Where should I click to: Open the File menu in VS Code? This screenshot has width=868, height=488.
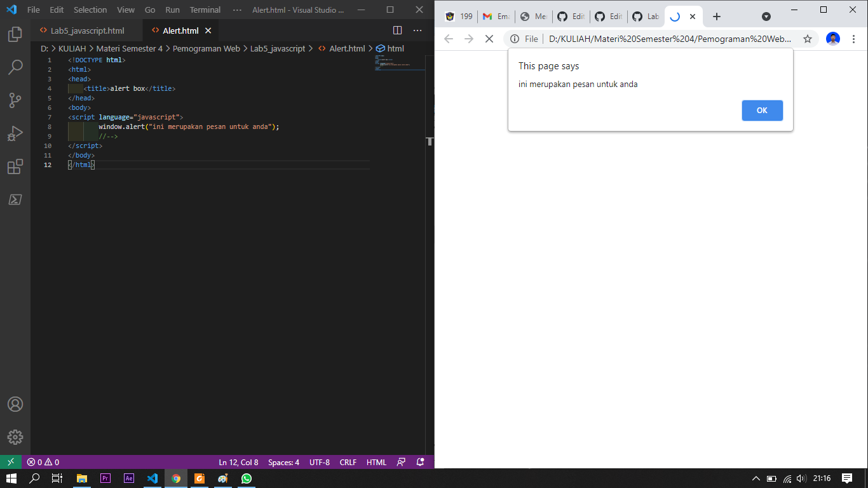coord(34,10)
